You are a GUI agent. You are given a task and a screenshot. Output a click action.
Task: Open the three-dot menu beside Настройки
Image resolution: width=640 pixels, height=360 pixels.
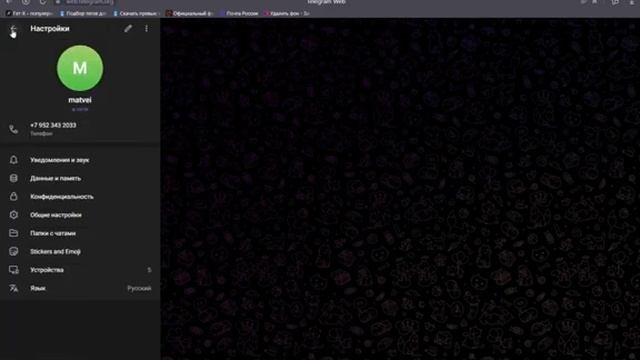click(147, 29)
